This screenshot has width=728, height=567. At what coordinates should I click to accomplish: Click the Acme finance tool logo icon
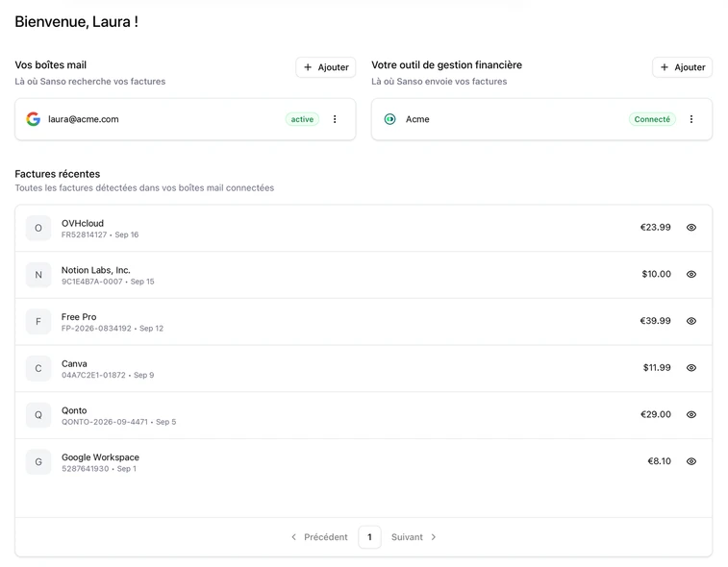[x=390, y=119]
